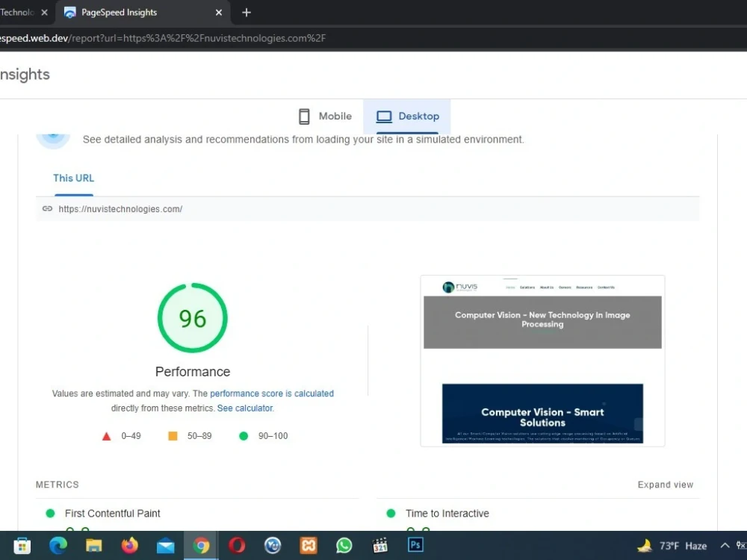The image size is (747, 560).
Task: Click the Chrome taskbar icon
Action: 201,546
